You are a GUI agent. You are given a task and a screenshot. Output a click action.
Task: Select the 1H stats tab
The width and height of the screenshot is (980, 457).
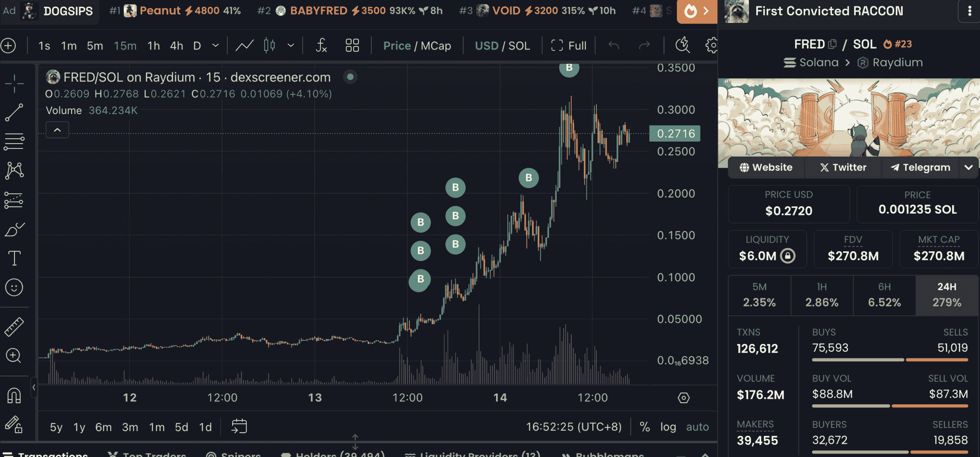(822, 295)
